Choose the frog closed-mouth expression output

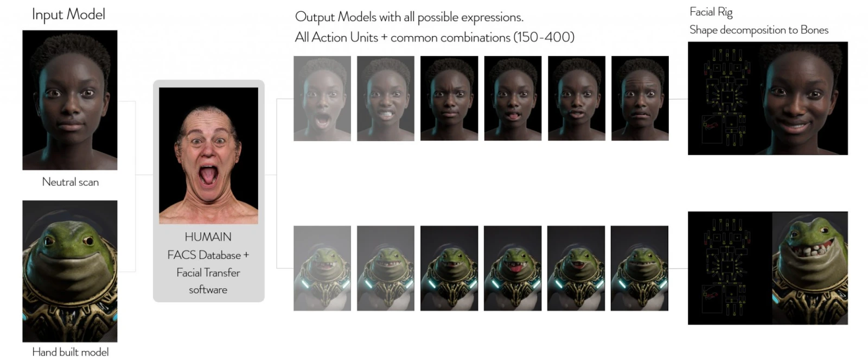click(639, 268)
